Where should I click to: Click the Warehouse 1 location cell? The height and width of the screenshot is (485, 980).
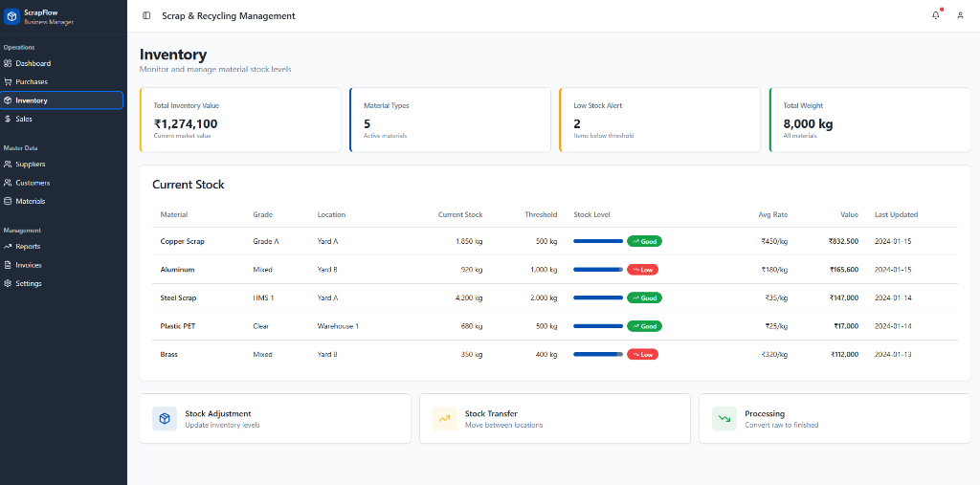coord(338,326)
